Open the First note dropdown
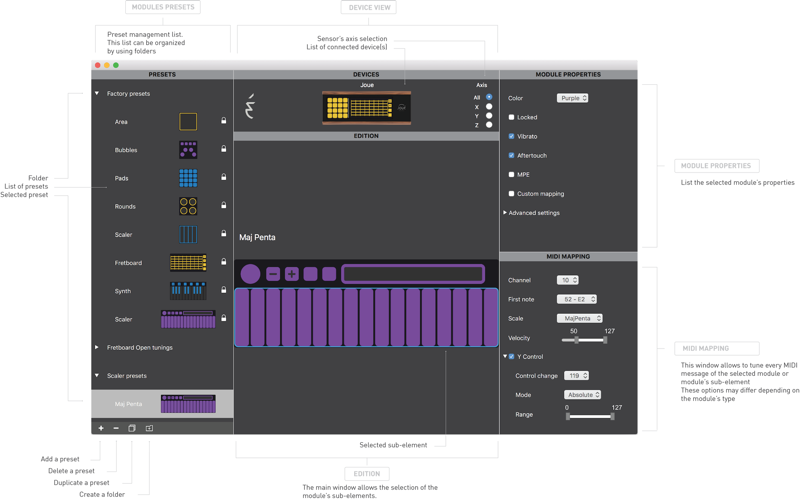800x500 pixels. 577,299
